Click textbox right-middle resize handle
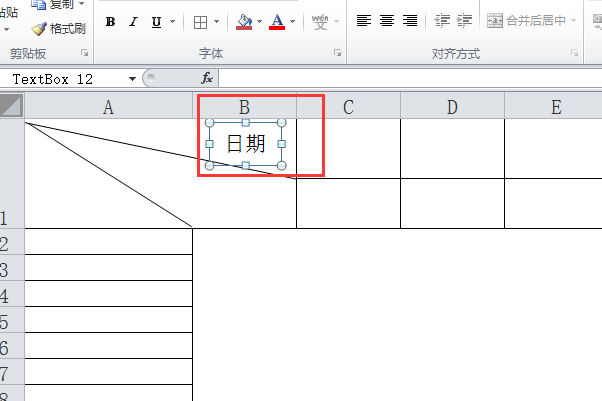 coord(281,144)
